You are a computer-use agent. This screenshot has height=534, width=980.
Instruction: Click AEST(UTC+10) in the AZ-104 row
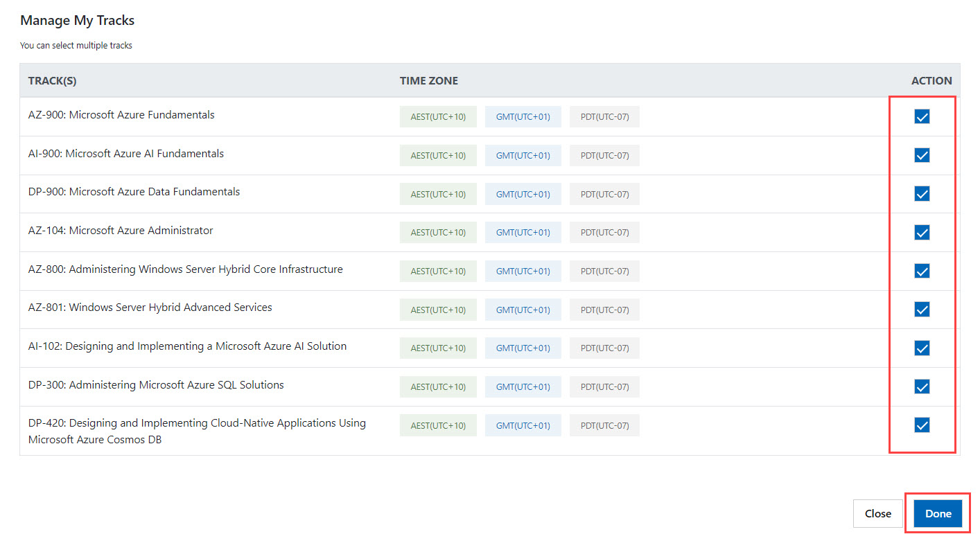(x=438, y=232)
